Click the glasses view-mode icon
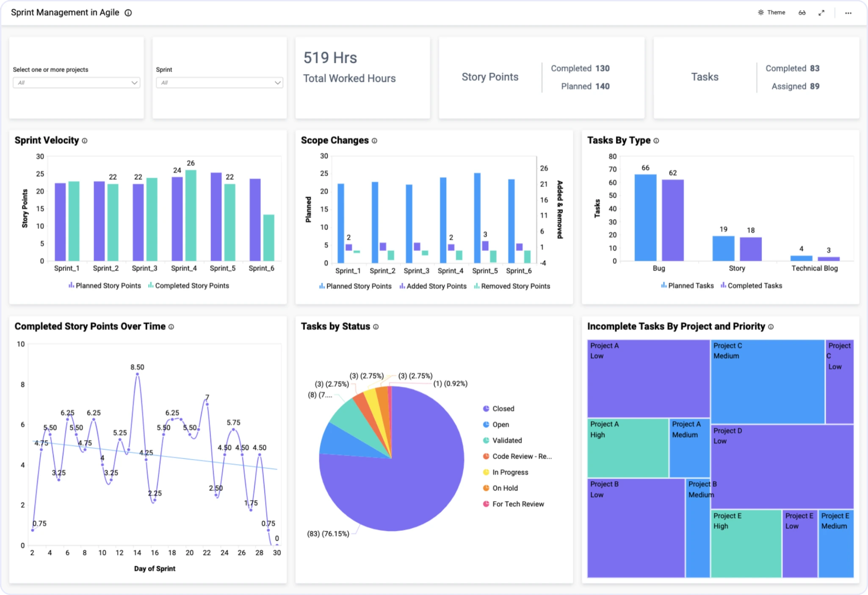Viewport: 868px width, 595px height. 802,13
